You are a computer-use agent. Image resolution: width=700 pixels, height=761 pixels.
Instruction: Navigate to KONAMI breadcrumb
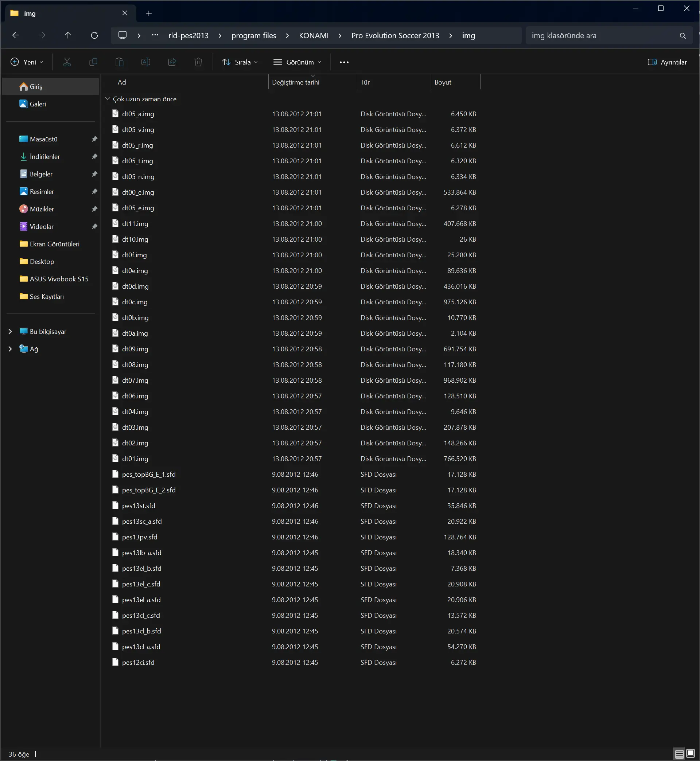tap(314, 36)
